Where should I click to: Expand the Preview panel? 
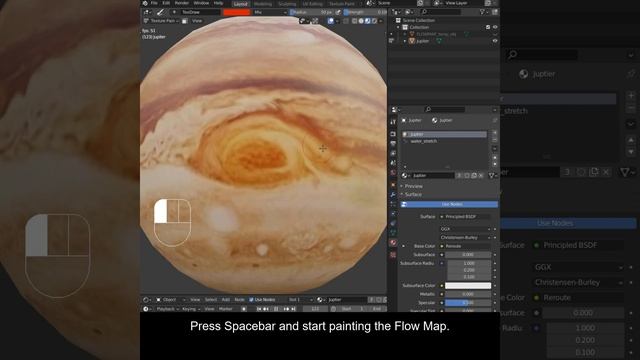[x=413, y=186]
